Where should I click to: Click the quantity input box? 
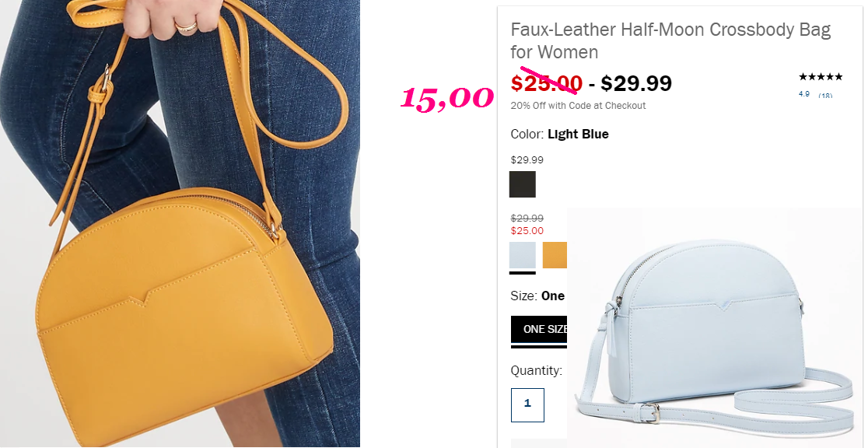(527, 404)
